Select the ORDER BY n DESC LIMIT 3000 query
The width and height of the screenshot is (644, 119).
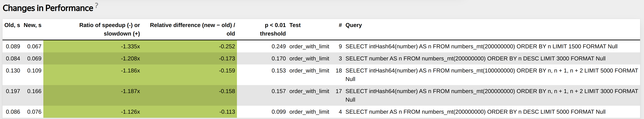475,58
